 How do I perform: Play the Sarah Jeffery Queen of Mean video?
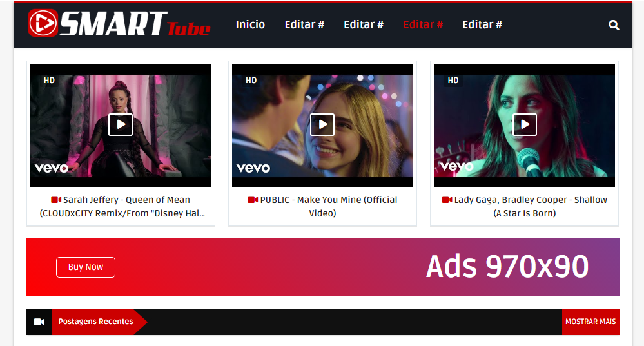pyautogui.click(x=121, y=124)
